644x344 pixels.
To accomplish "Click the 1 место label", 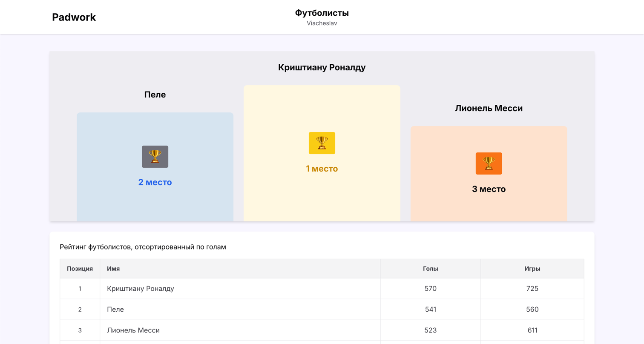I will 322,169.
